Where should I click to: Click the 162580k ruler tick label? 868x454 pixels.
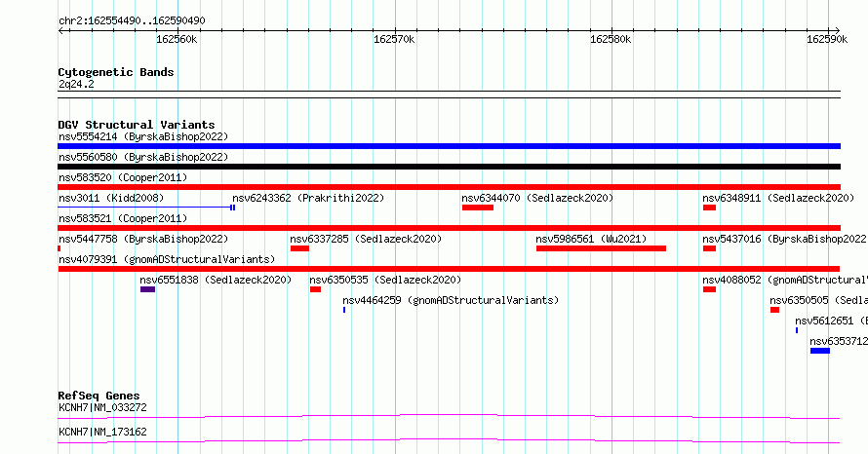[x=610, y=40]
